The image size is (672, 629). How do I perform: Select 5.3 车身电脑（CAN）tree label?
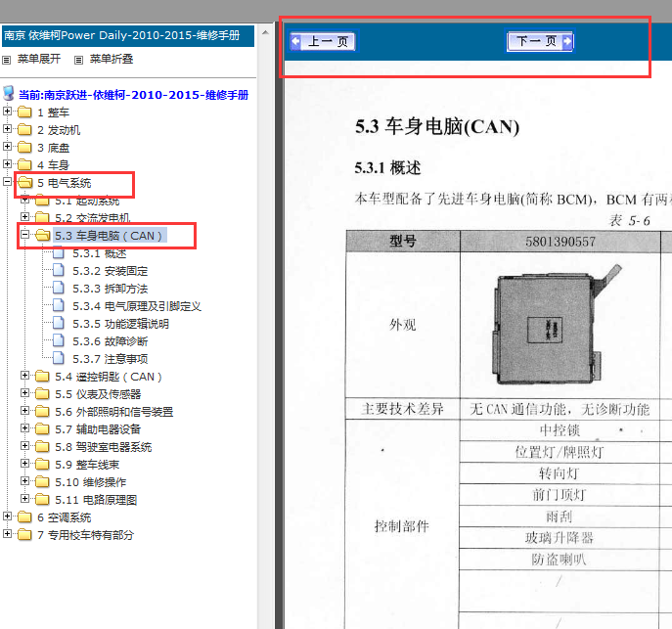[x=110, y=236]
